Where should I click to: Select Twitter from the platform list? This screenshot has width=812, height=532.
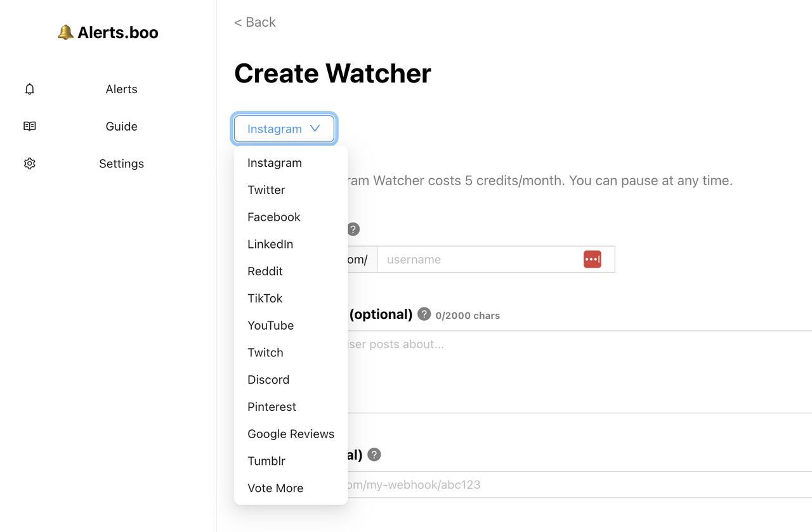(266, 190)
